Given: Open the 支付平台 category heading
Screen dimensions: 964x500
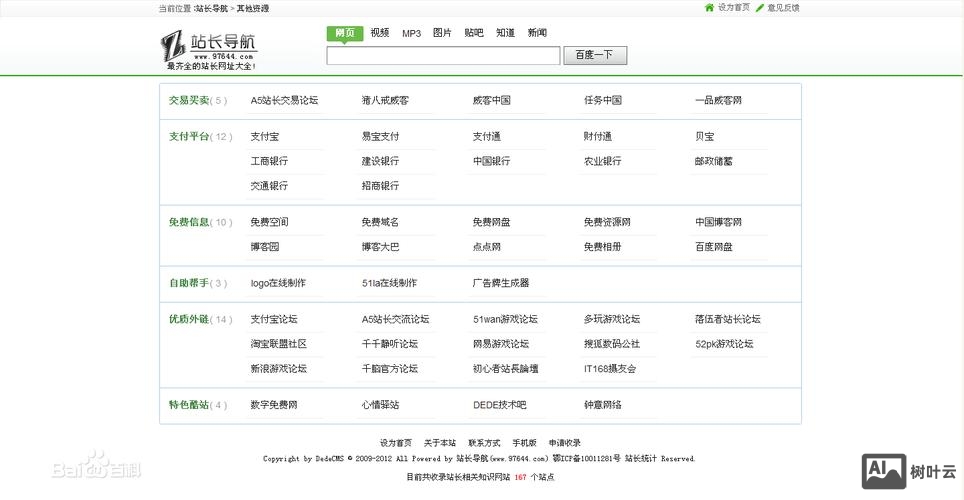Looking at the screenshot, I should point(189,137).
